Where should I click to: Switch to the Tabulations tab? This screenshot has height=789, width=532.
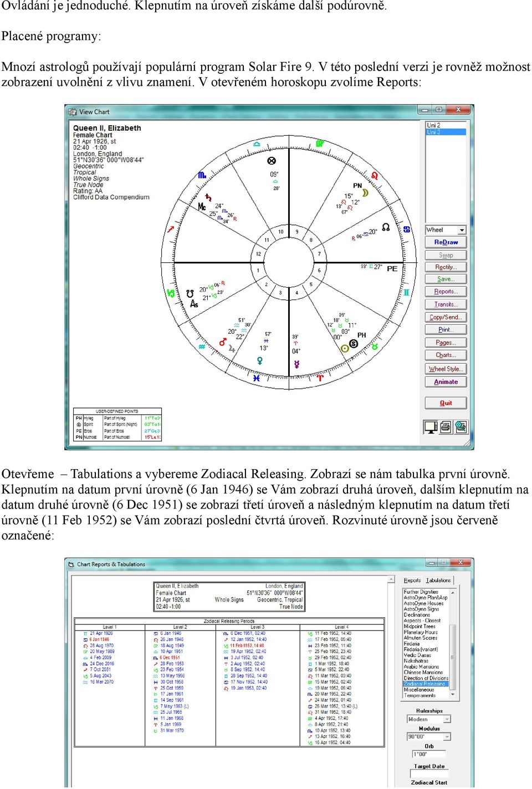(x=438, y=581)
